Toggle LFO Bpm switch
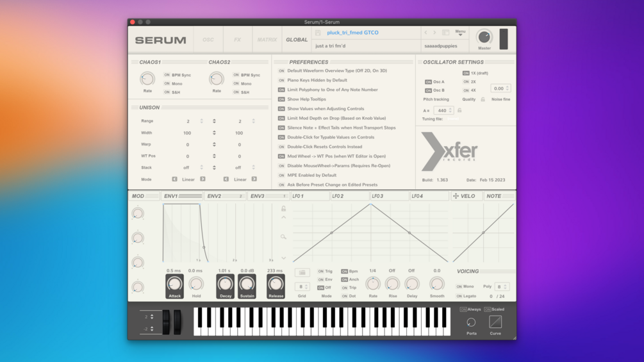 pyautogui.click(x=344, y=271)
